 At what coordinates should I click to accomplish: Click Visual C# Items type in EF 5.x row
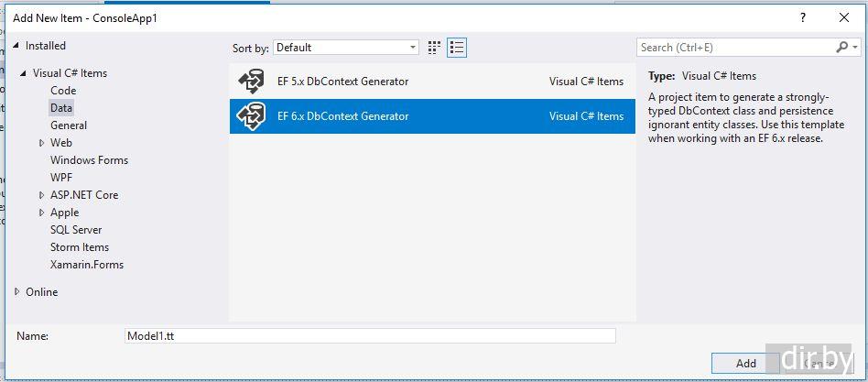(586, 82)
